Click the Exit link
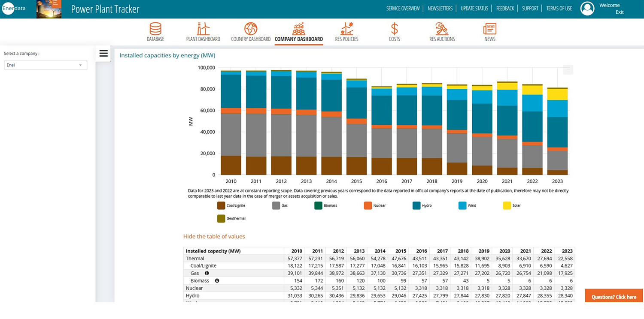644x319 pixels. pyautogui.click(x=620, y=12)
